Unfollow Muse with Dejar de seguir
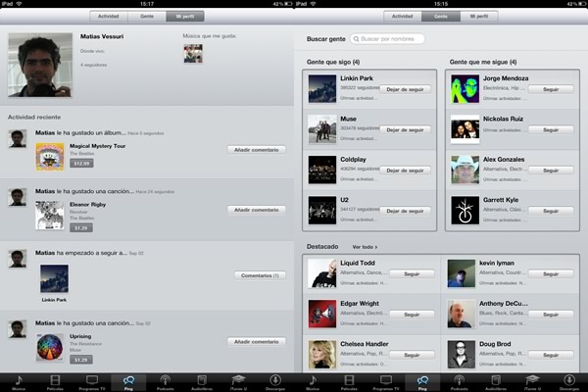Screen dimensions: 588x392 point(405,129)
